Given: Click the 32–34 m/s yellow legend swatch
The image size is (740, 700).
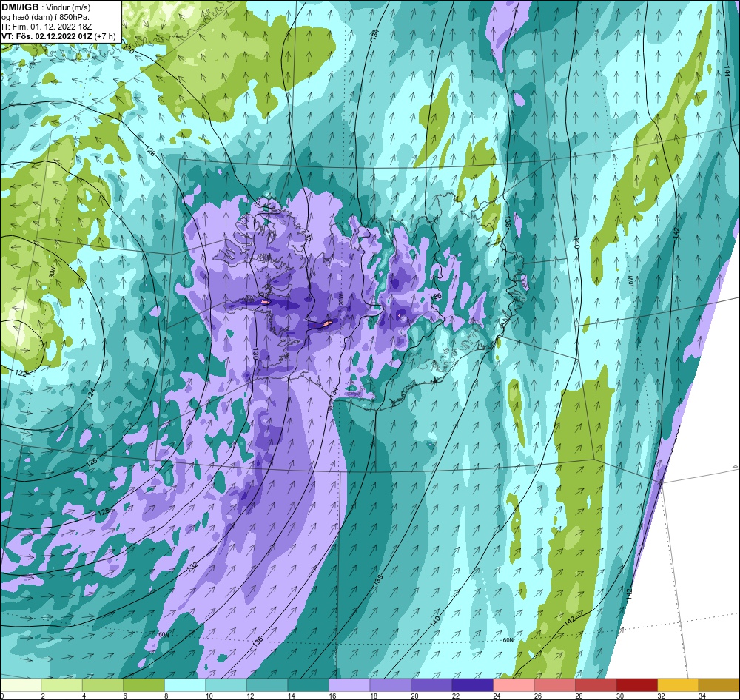Looking at the screenshot, I should [x=678, y=684].
